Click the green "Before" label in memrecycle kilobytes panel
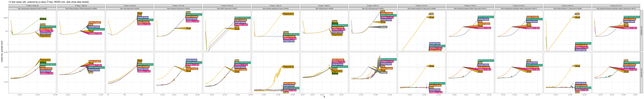The width and height of the screenshot is (644, 99). pos(43,19)
